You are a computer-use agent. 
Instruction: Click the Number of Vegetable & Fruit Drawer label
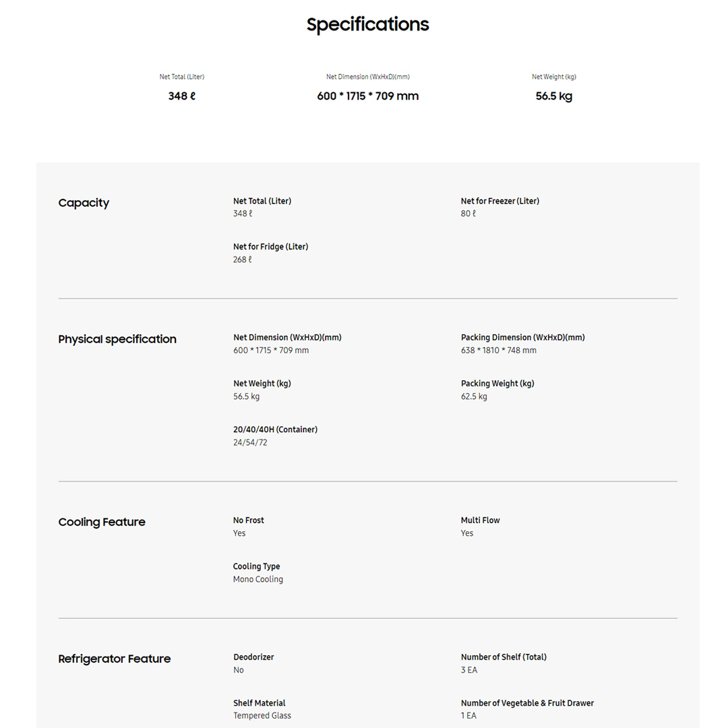pos(527,703)
